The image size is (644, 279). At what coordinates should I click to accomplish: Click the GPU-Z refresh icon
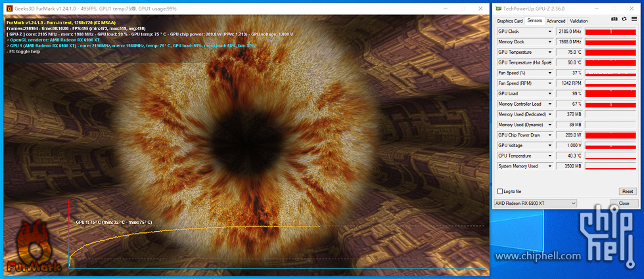[624, 19]
